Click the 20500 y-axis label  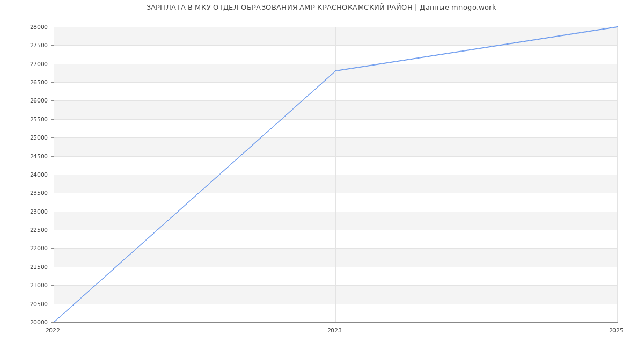click(39, 304)
